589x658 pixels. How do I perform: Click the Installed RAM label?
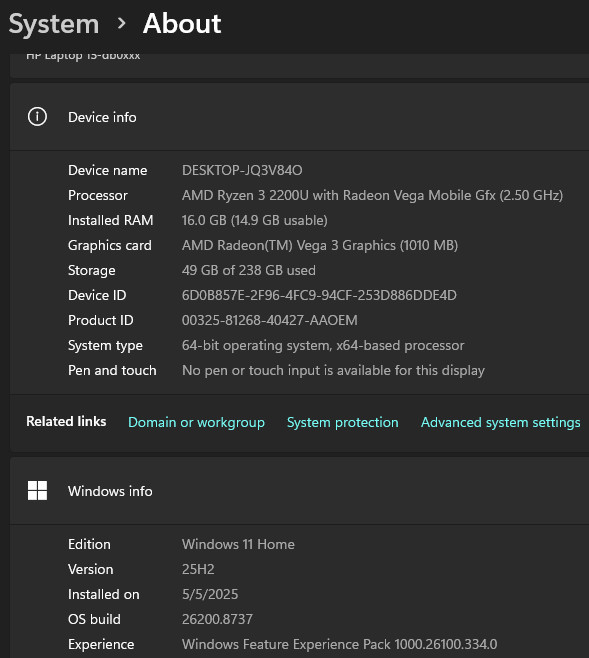(110, 220)
